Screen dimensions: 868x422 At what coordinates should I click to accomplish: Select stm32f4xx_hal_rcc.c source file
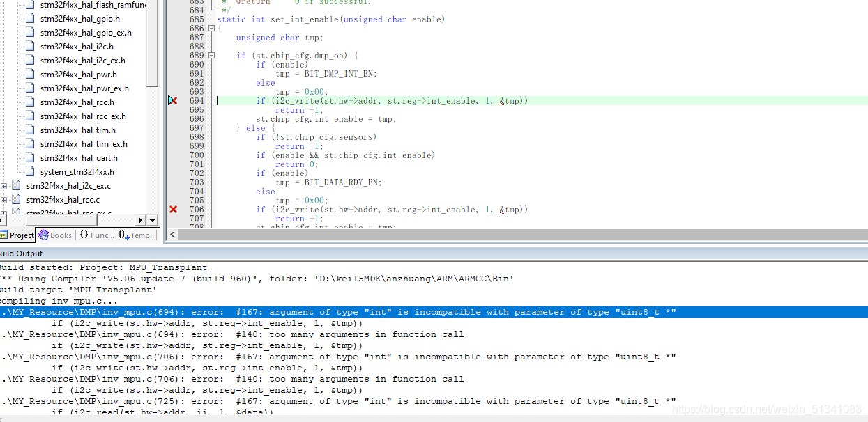coord(63,200)
